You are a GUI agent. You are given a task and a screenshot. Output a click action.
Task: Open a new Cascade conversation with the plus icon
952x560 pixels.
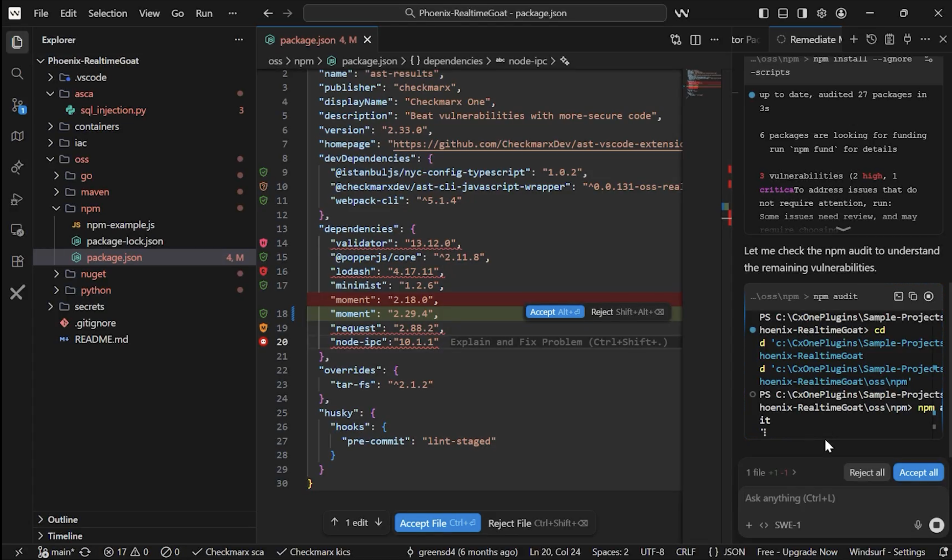tap(853, 39)
